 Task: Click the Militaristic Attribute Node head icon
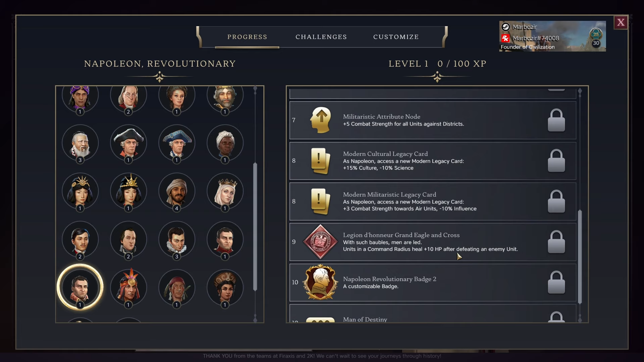321,120
